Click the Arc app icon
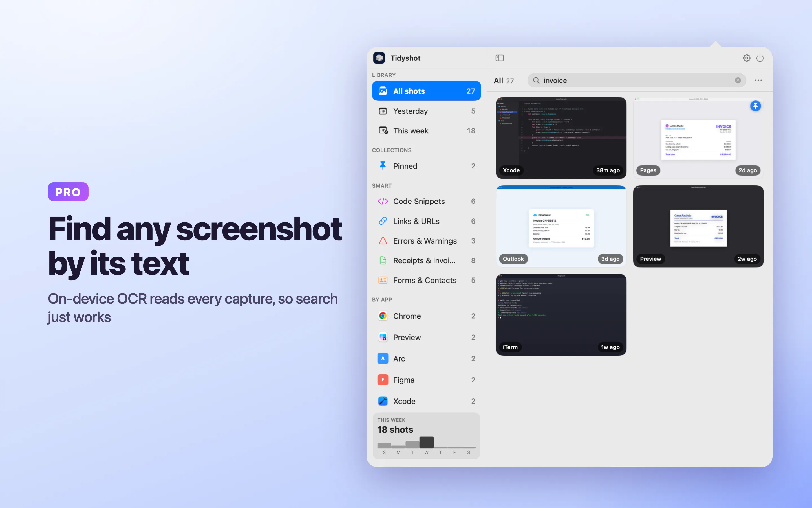The image size is (812, 508). [x=383, y=358]
